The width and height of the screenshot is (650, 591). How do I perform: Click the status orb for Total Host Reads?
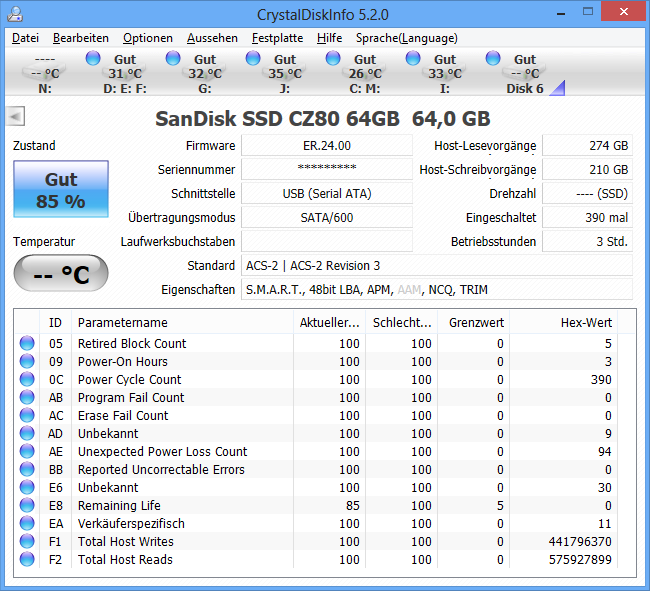pyautogui.click(x=27, y=560)
